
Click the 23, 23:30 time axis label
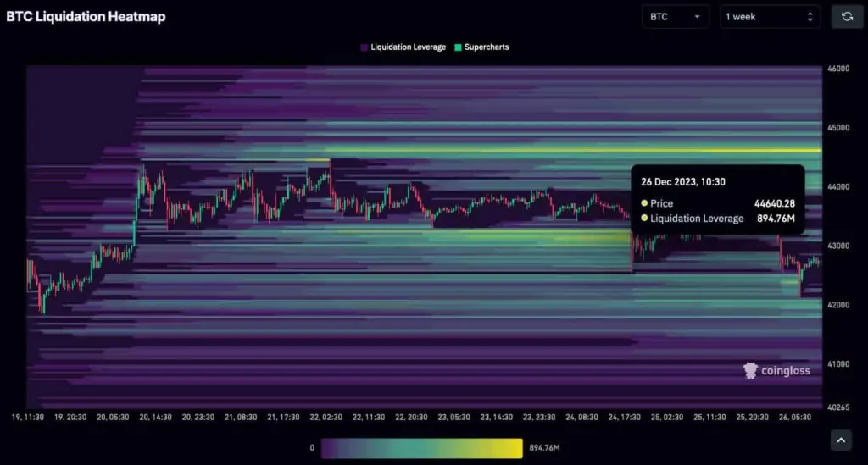coord(539,417)
